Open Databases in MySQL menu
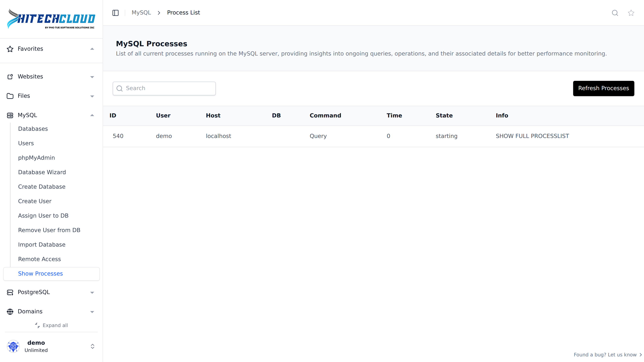644x362 pixels. point(33,129)
